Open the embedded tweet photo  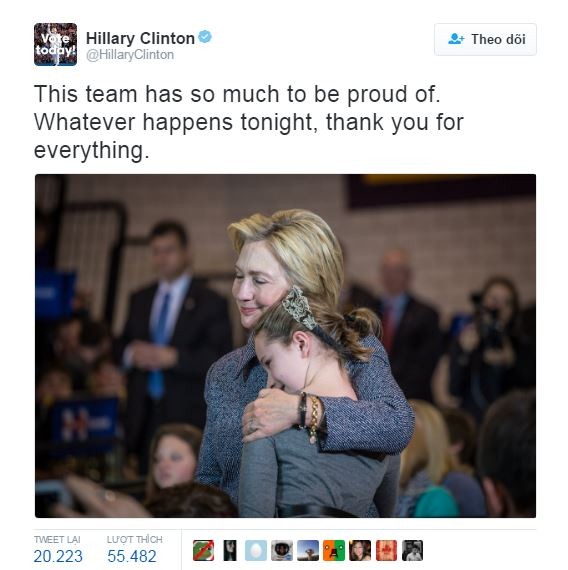(x=285, y=346)
